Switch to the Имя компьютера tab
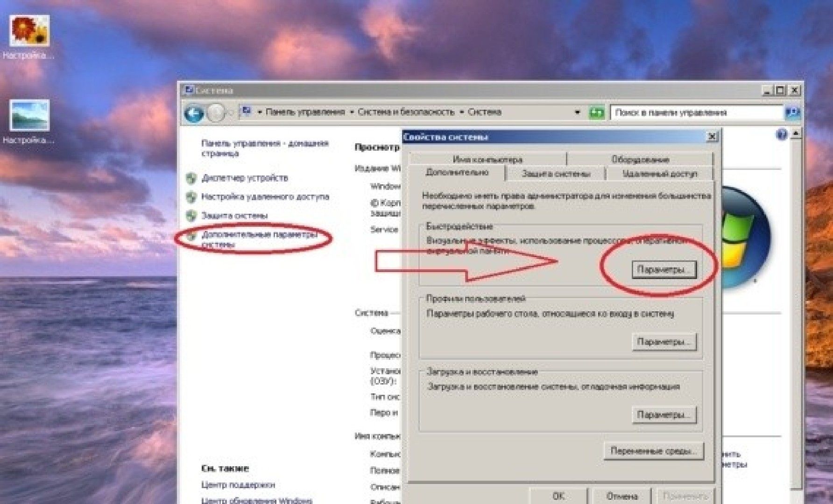This screenshot has height=504, width=833. click(x=487, y=160)
